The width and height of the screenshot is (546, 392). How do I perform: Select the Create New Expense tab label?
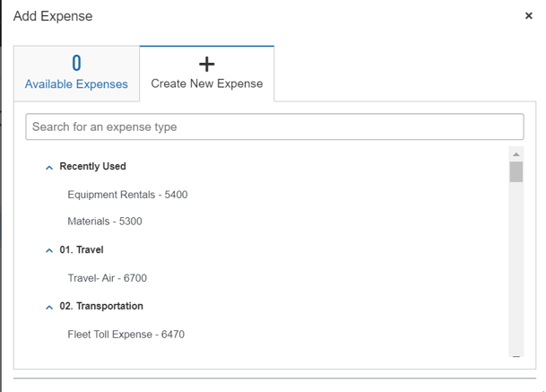point(207,83)
